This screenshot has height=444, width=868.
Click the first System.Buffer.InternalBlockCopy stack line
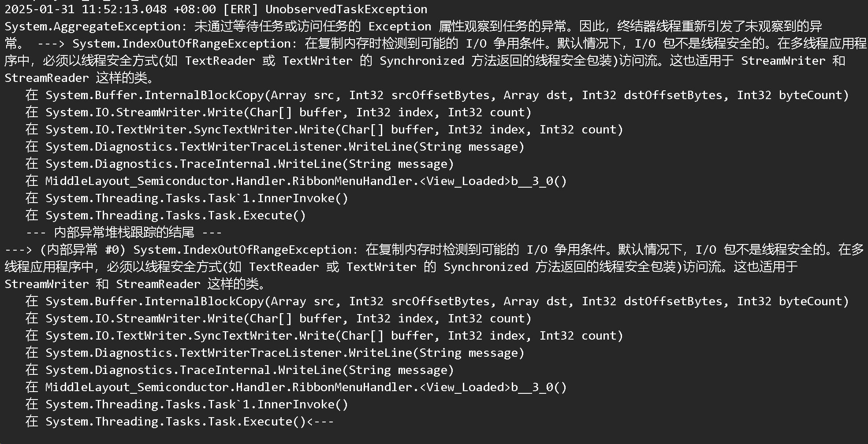(437, 95)
